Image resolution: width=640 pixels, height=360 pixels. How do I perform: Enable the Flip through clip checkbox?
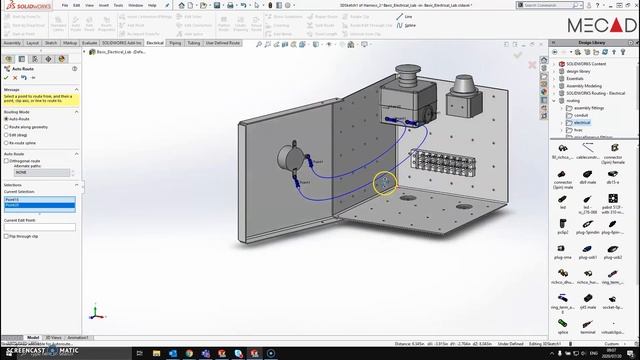pos(6,236)
